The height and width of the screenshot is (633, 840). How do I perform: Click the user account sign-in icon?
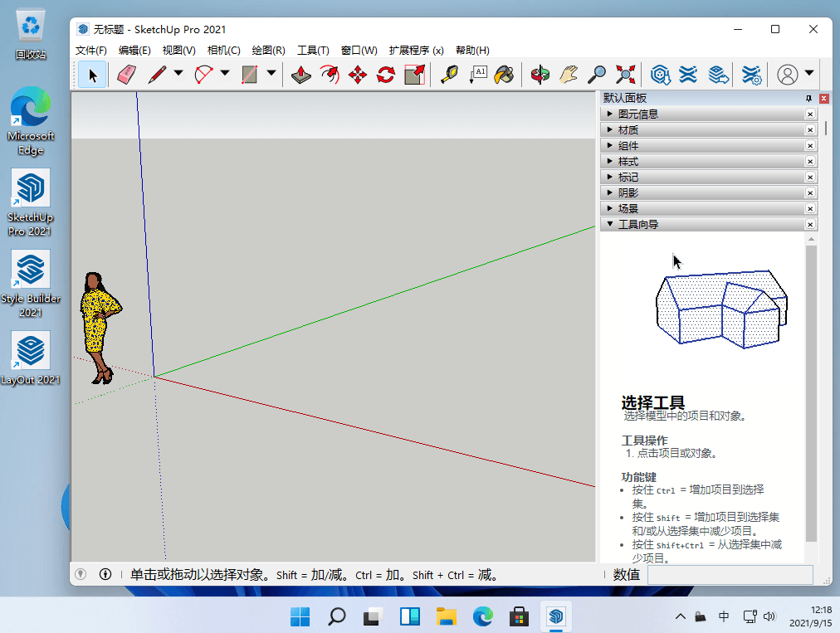point(788,75)
